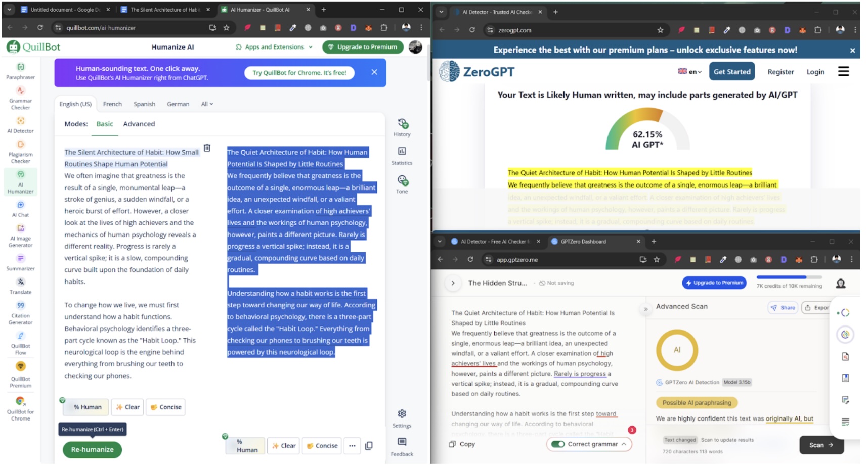Close the ZeroGPT premium banner
868x465 pixels.
point(852,50)
